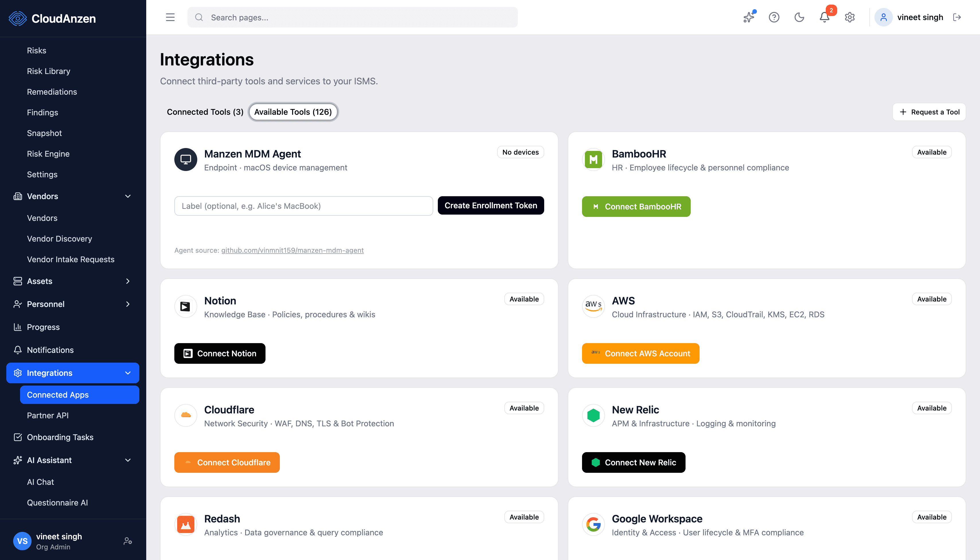Click the user avatar icon in header
980x560 pixels.
[x=883, y=17]
